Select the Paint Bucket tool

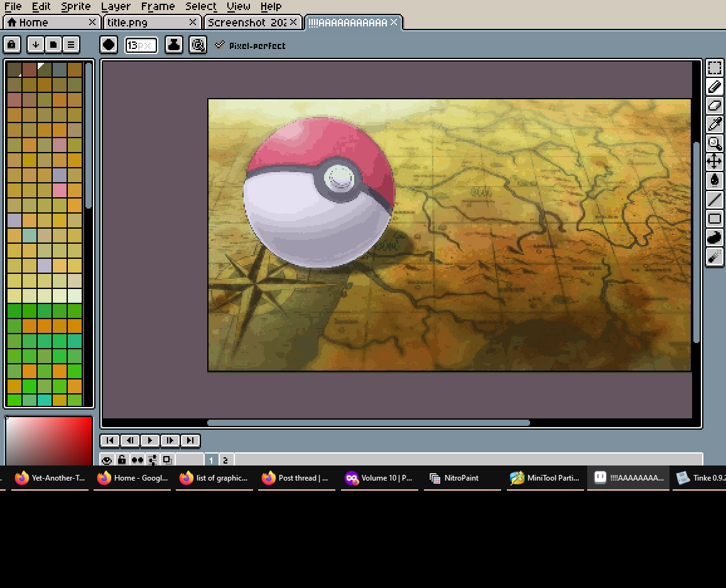point(715,180)
